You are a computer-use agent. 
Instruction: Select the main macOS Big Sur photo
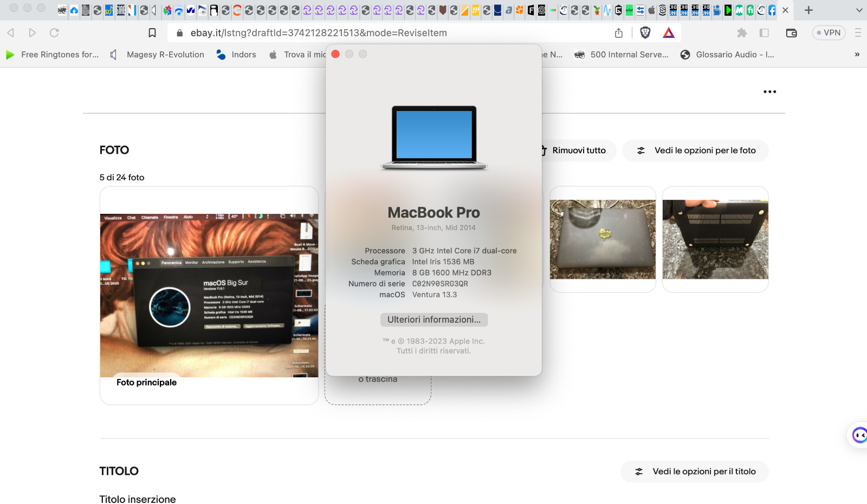coord(209,296)
